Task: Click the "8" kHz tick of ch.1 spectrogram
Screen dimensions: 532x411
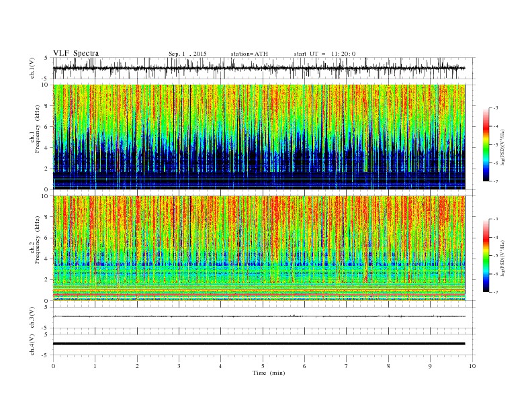Action: (x=46, y=106)
